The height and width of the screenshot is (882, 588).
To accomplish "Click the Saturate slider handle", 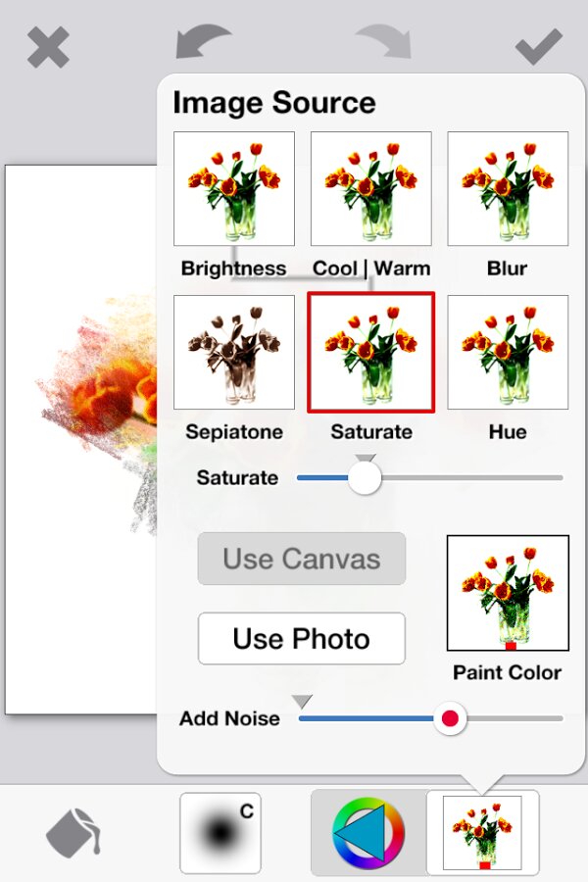I will tap(365, 478).
